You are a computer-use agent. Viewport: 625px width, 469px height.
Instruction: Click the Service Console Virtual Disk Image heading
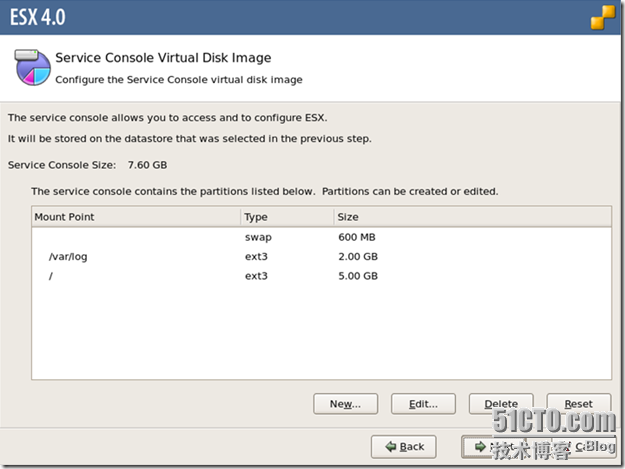[163, 58]
